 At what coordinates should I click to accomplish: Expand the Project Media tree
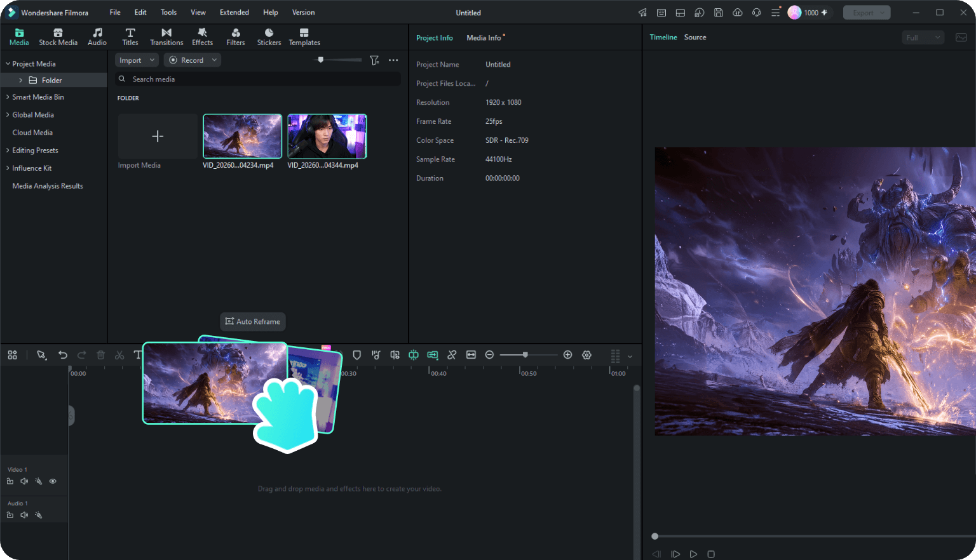coord(8,63)
